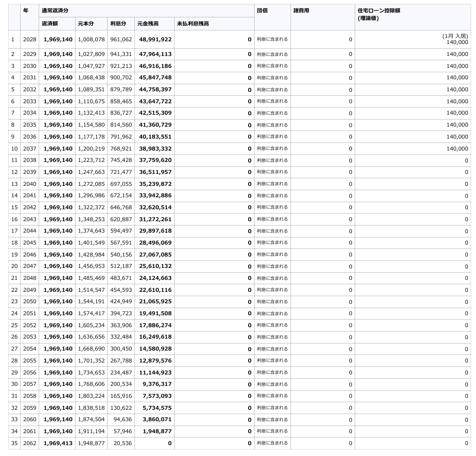Click principal value 1,296,986

point(91,195)
